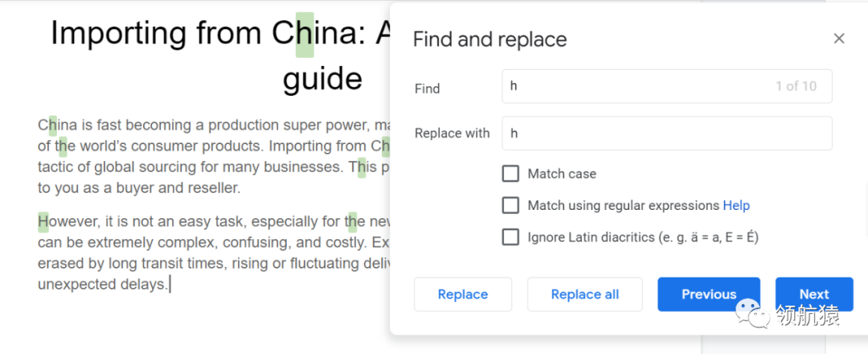Click the Replace all button
Image resolution: width=868 pixels, height=354 pixels.
584,294
